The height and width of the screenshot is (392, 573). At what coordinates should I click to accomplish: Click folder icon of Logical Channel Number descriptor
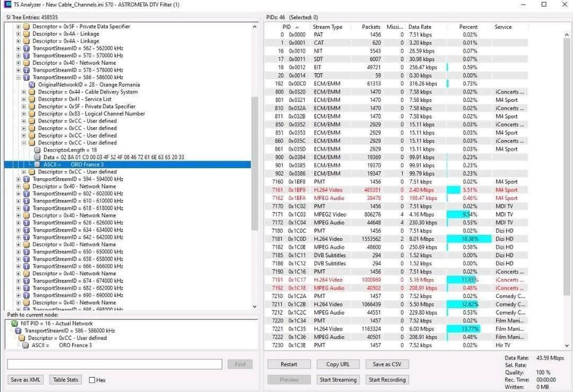pyautogui.click(x=32, y=114)
